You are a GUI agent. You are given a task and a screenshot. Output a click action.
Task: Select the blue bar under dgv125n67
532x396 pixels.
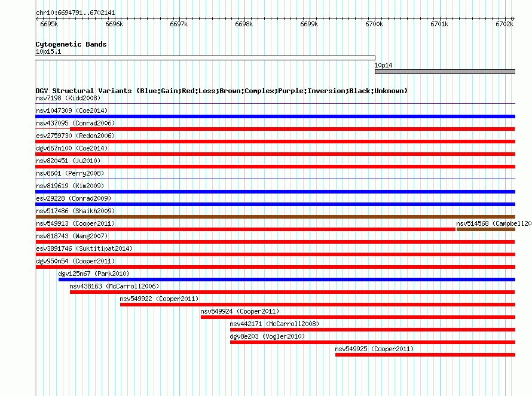point(287,280)
